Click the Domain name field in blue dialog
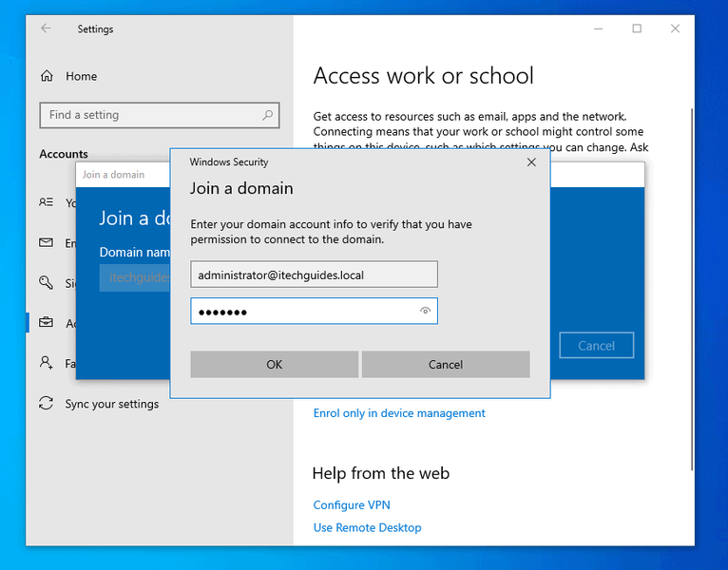Screen dimensions: 728x570 [x=135, y=277]
